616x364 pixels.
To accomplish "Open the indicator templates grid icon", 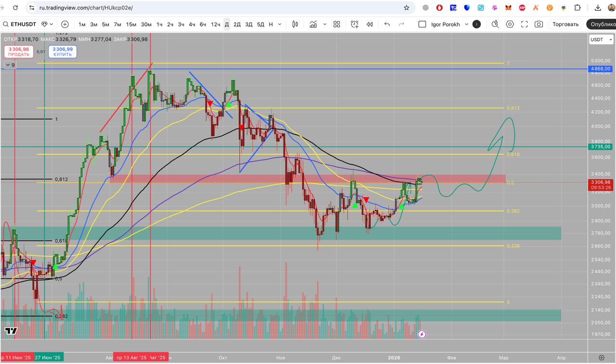I will coord(337,25).
